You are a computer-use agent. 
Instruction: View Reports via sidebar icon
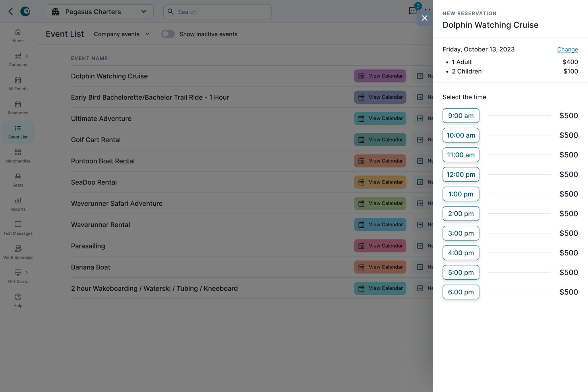(x=18, y=204)
